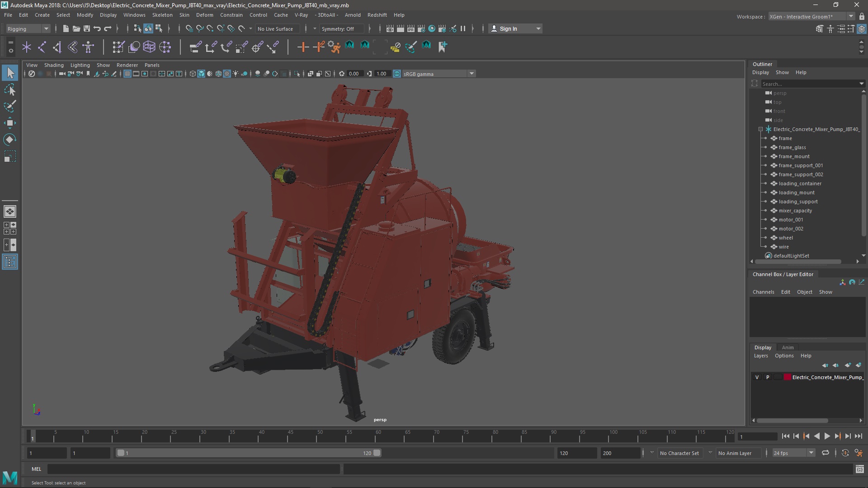
Task: Click Create new layer icon
Action: 847,365
